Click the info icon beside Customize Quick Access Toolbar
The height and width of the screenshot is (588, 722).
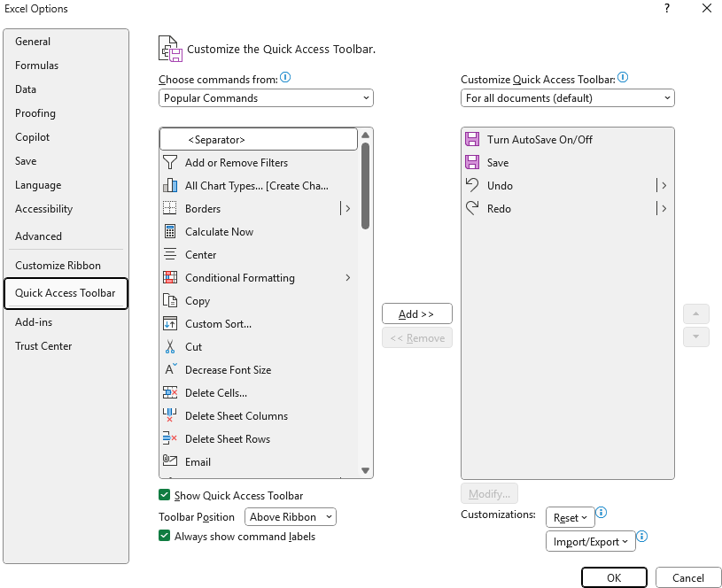coord(623,77)
